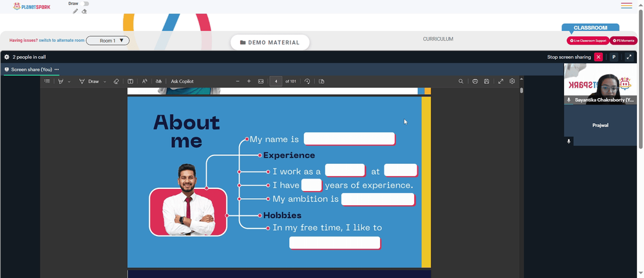Click Prajwal's microphone icon
The width and height of the screenshot is (644, 278).
569,141
